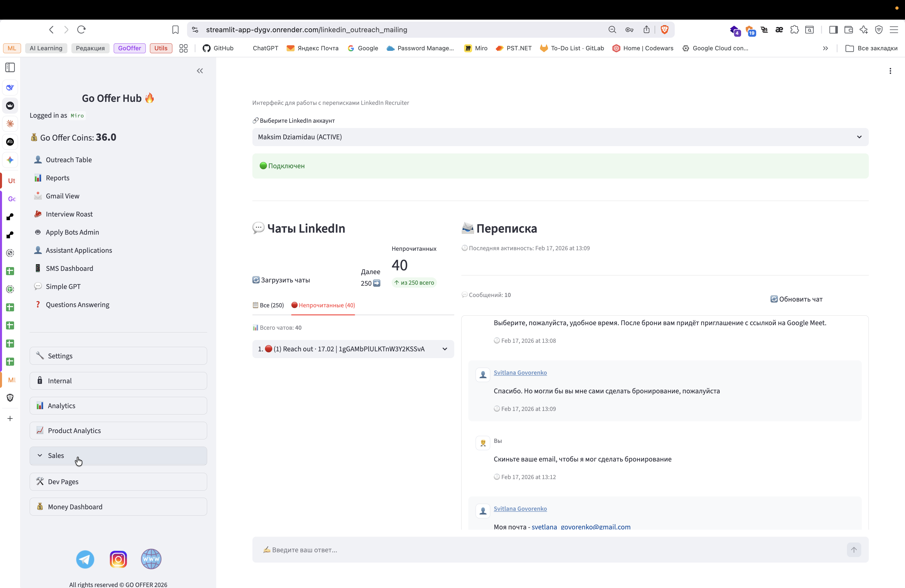Click the Brave shields lion icon in address bar
The image size is (905, 588).
pyautogui.click(x=664, y=30)
